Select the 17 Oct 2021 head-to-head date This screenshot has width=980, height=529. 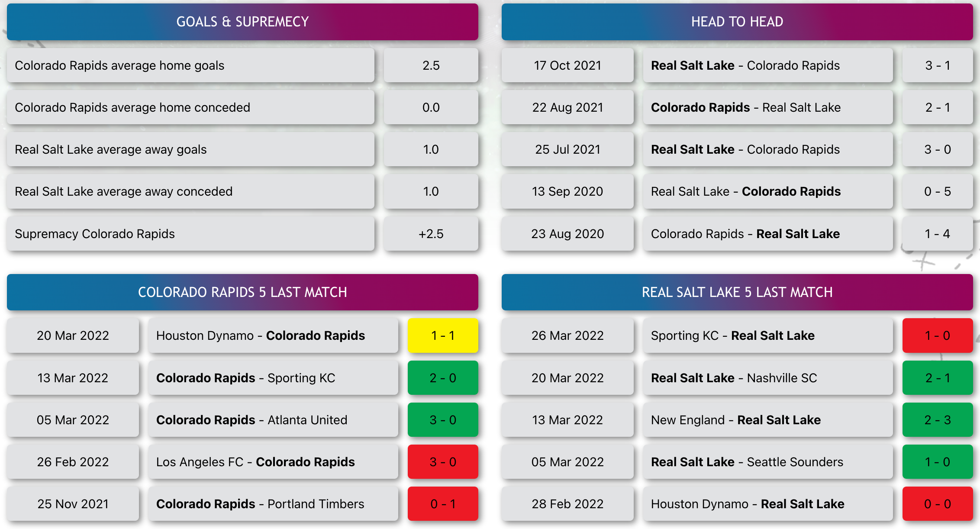pyautogui.click(x=567, y=65)
